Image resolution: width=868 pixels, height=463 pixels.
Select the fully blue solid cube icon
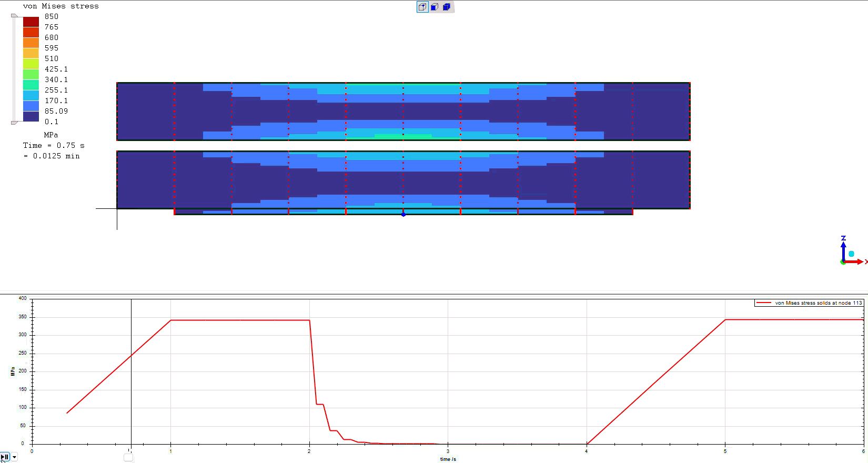(x=447, y=7)
